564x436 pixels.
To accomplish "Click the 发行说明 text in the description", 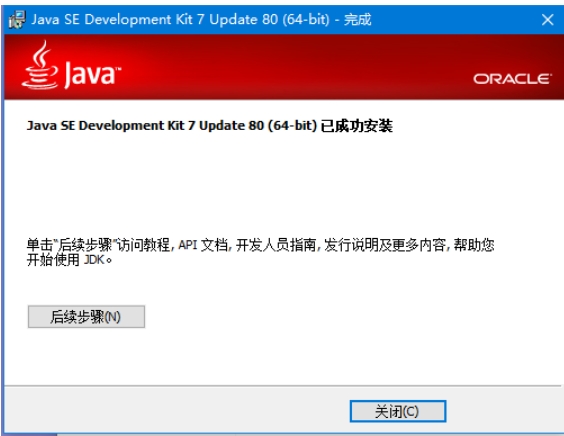I will coord(351,245).
